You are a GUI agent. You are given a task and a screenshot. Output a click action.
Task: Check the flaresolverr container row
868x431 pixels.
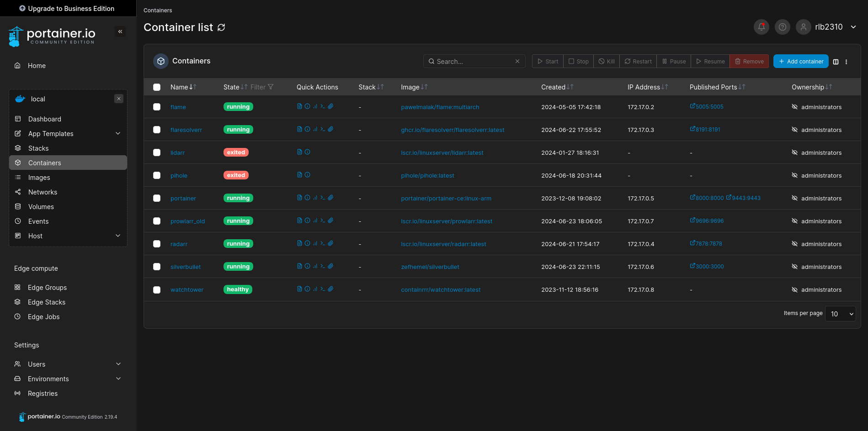(x=157, y=130)
